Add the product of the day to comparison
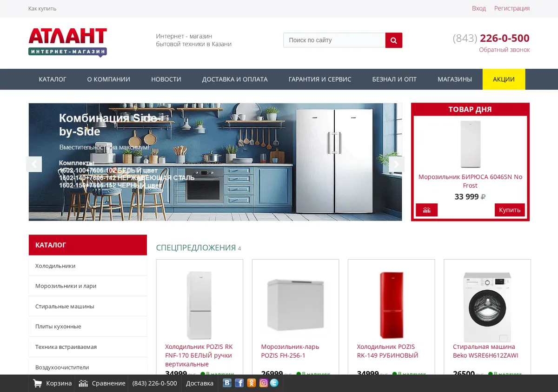The height and width of the screenshot is (392, 558). point(426,210)
